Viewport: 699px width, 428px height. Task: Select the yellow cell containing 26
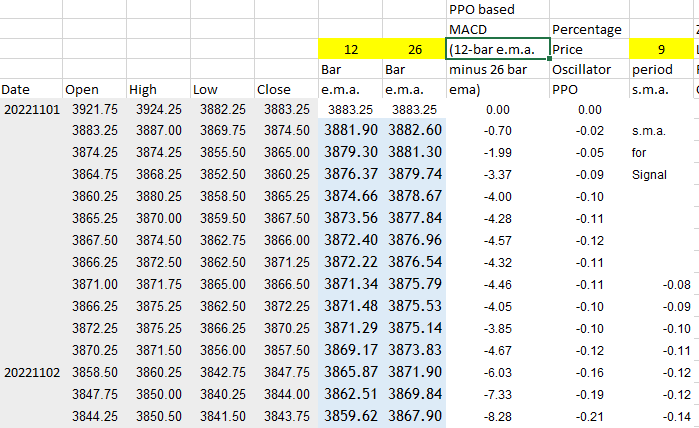point(413,49)
